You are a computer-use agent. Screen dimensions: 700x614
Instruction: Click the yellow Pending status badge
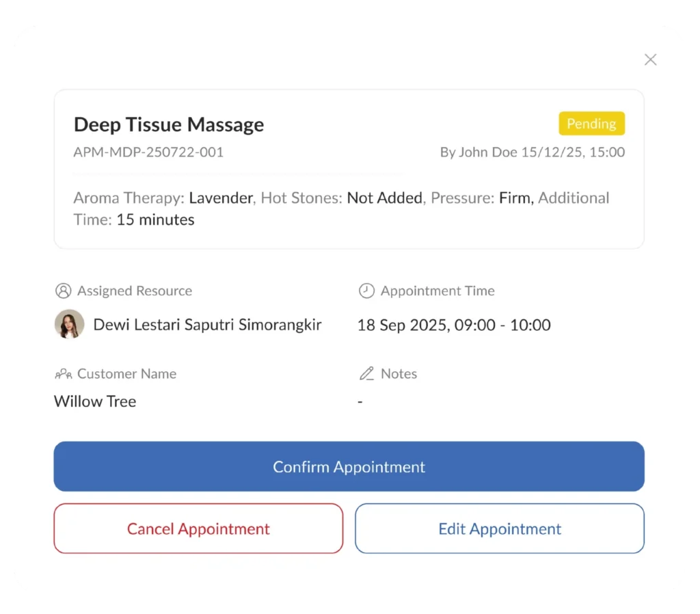tap(591, 123)
